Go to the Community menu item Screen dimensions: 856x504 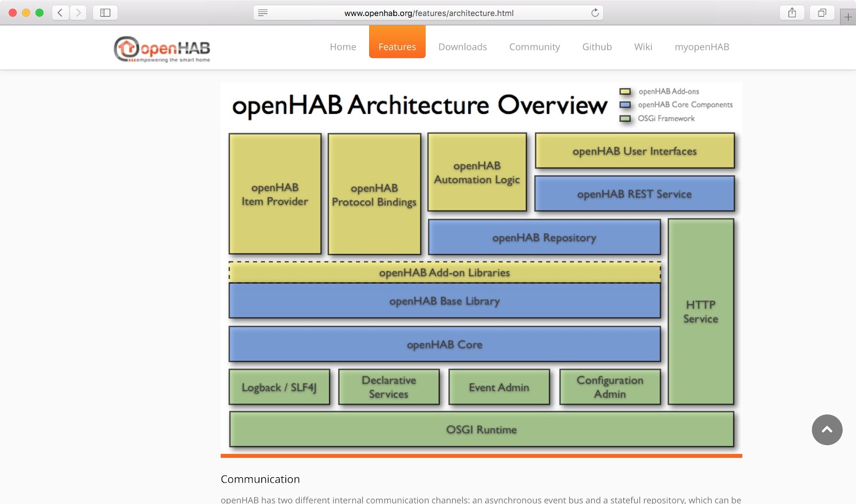point(534,47)
